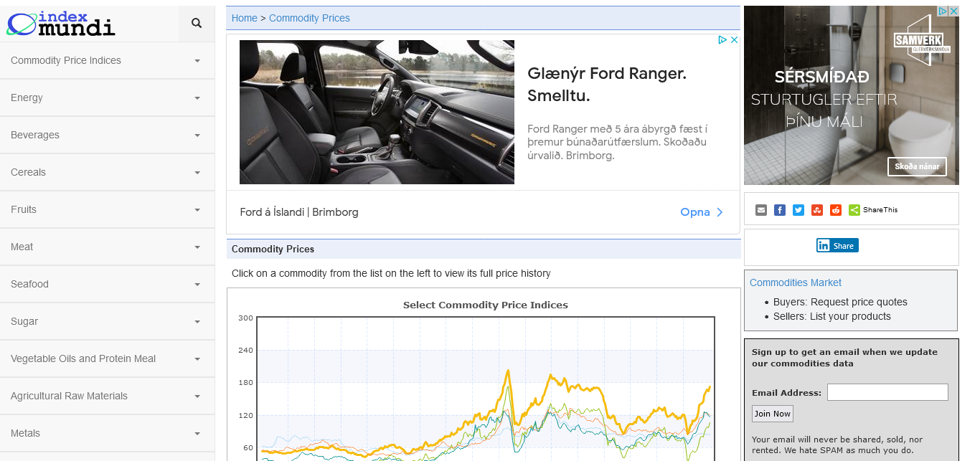Click the LinkedIn Share button
Viewport: 980px width, 461px height.
(837, 246)
